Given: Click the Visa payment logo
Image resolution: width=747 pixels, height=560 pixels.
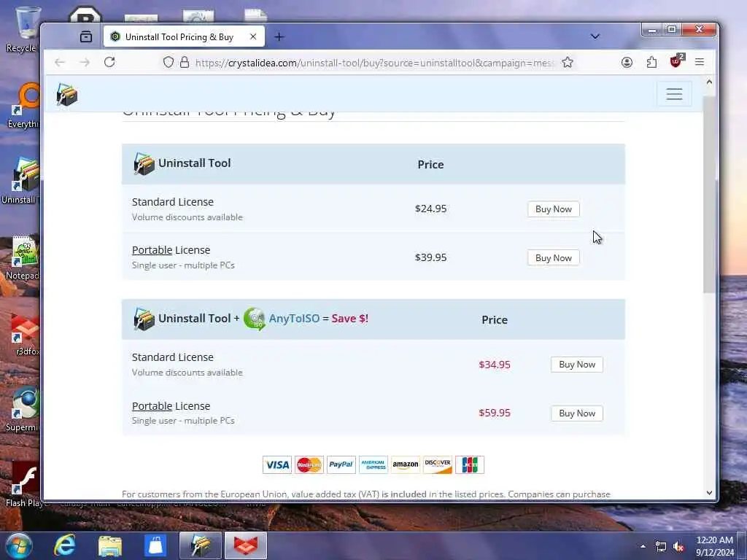Looking at the screenshot, I should pos(276,464).
